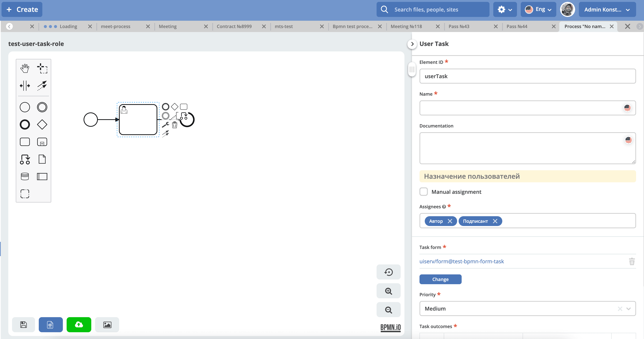
Task: Click the wrench change-type icon
Action: pyautogui.click(x=165, y=125)
